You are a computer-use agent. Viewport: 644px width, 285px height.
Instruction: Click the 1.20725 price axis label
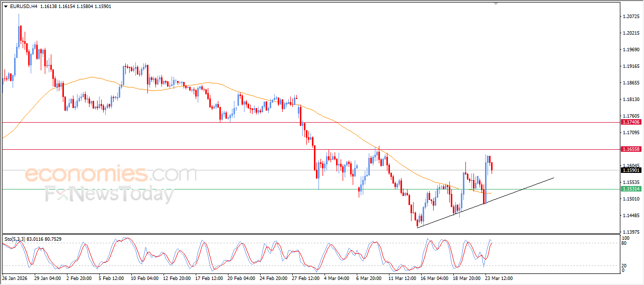point(631,17)
